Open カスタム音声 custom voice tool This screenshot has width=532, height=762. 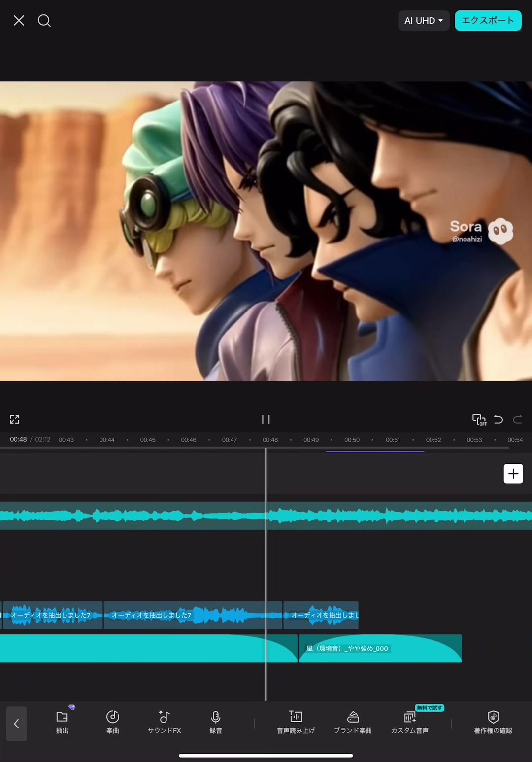[x=410, y=722]
